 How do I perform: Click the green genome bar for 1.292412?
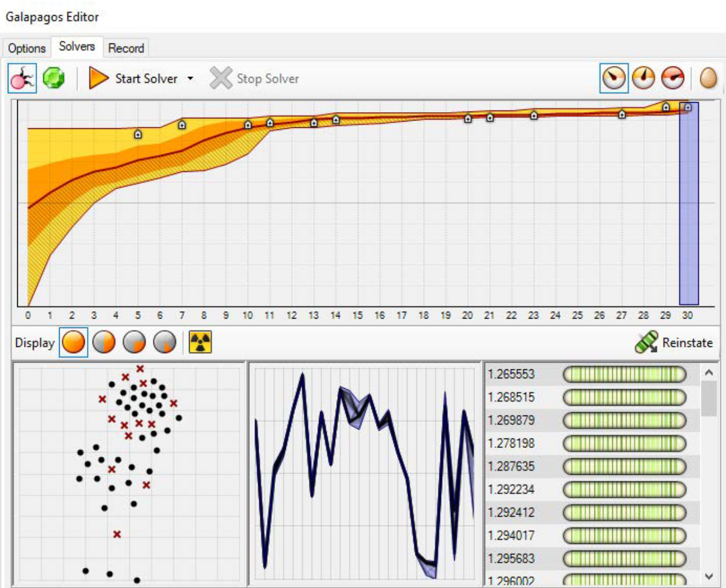tap(625, 512)
